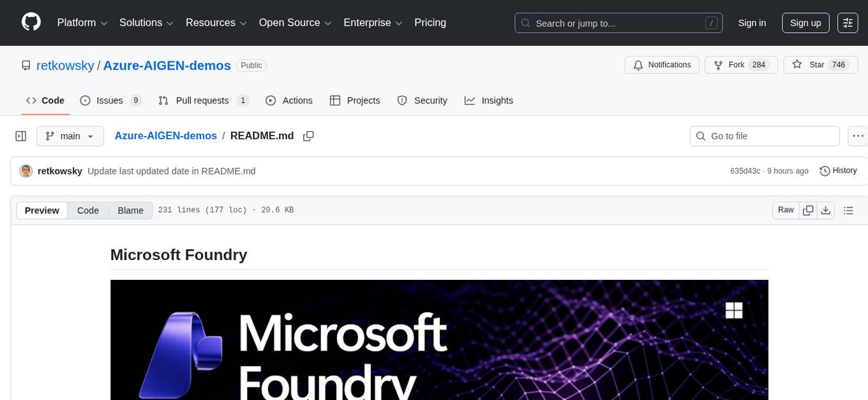Click the GitHub logo in the header
This screenshot has height=400, width=868.
coord(31,22)
